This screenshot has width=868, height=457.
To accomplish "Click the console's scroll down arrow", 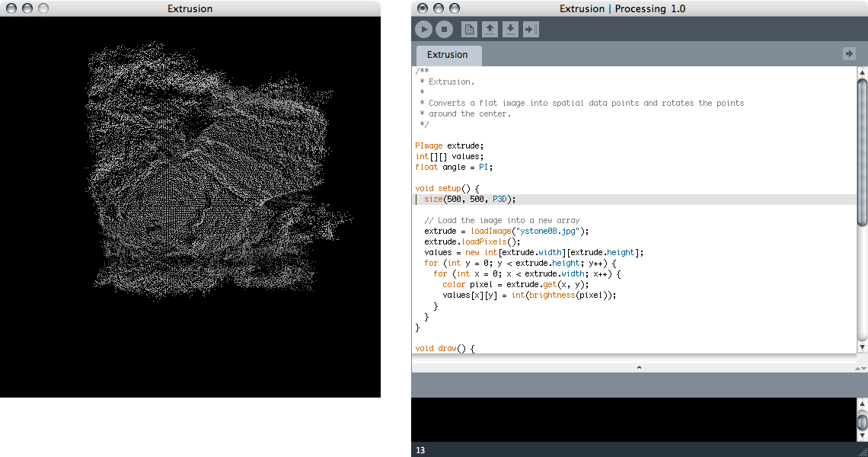I will pyautogui.click(x=862, y=436).
